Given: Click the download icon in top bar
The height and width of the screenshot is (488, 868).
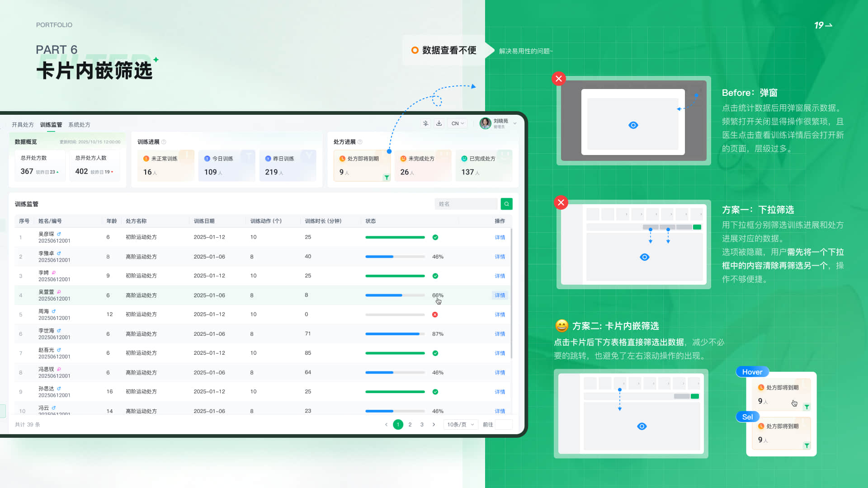Looking at the screenshot, I should (x=439, y=123).
